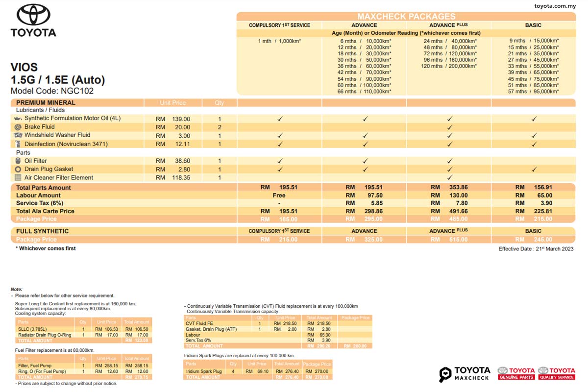The width and height of the screenshot is (588, 392).
Task: Click the Toyota Genuine Parts logo
Action: pos(516,373)
